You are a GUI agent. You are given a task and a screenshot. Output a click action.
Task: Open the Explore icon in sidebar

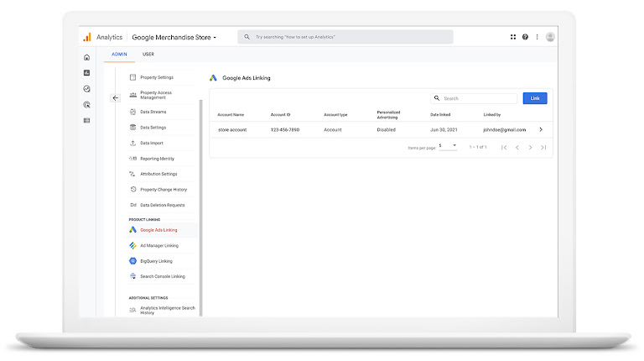pos(86,89)
